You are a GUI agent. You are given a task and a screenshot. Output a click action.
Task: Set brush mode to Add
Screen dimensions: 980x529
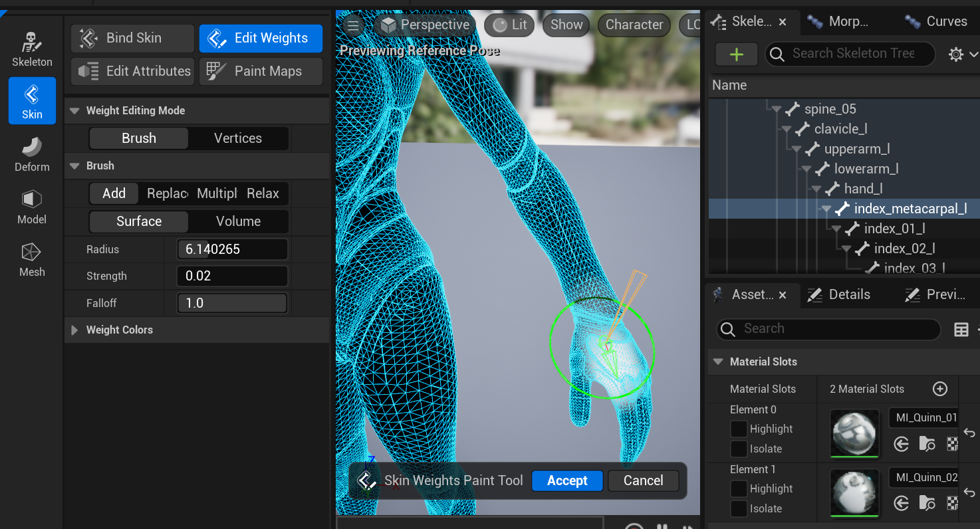point(114,193)
